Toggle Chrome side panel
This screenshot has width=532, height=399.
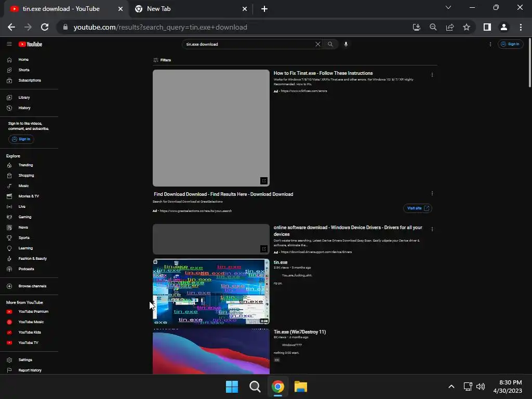tap(487, 27)
